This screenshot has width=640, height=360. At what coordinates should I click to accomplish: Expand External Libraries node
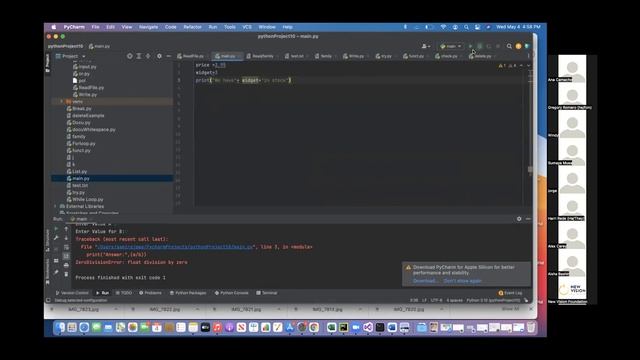(56, 206)
